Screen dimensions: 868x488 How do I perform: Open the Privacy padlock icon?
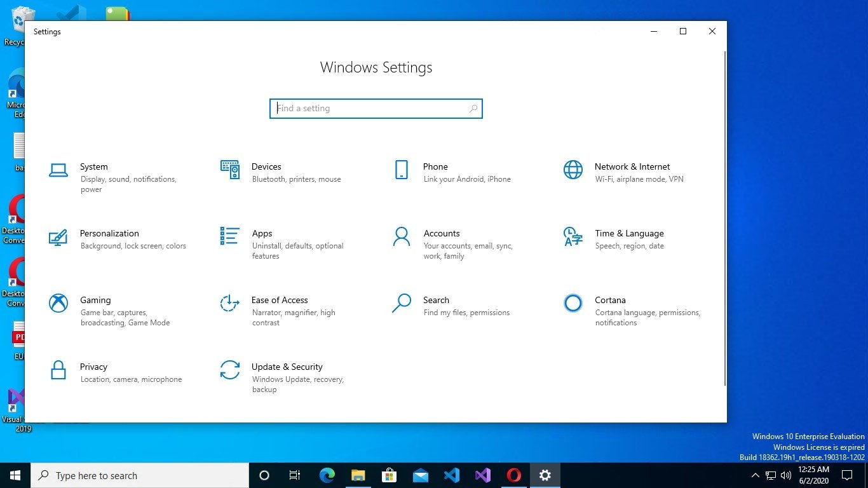(x=58, y=370)
